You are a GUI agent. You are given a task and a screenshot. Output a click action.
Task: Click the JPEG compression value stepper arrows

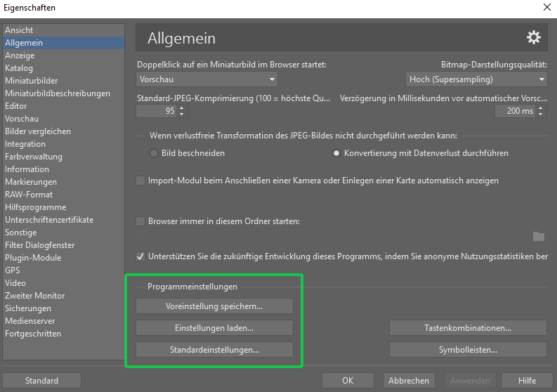point(182,111)
